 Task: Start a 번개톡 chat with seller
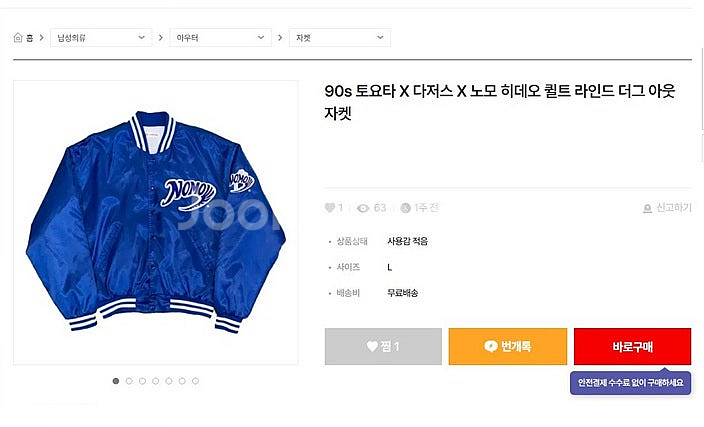(x=507, y=346)
